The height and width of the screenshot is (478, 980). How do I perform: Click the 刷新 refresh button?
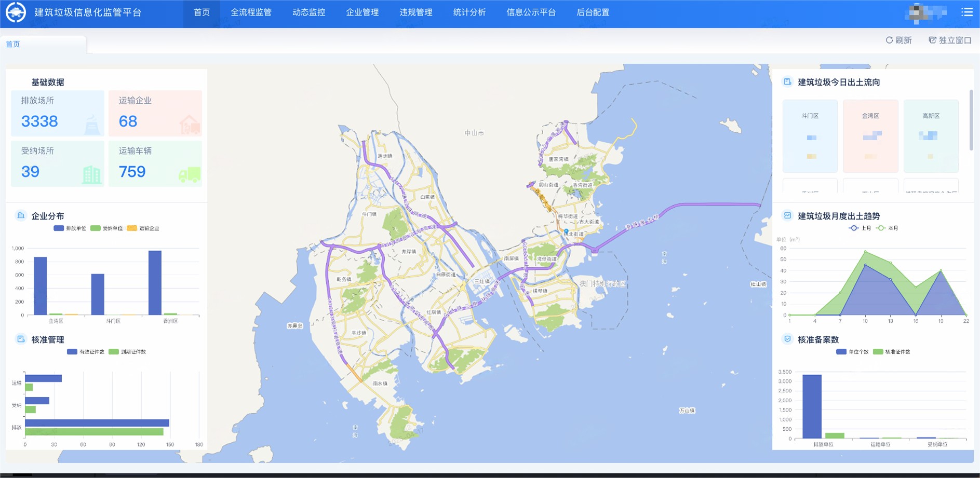pyautogui.click(x=898, y=40)
